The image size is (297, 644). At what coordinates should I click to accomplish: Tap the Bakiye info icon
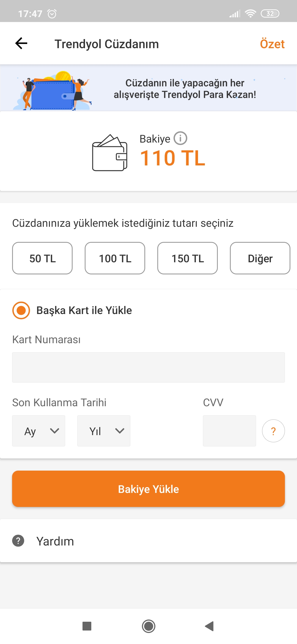[180, 138]
